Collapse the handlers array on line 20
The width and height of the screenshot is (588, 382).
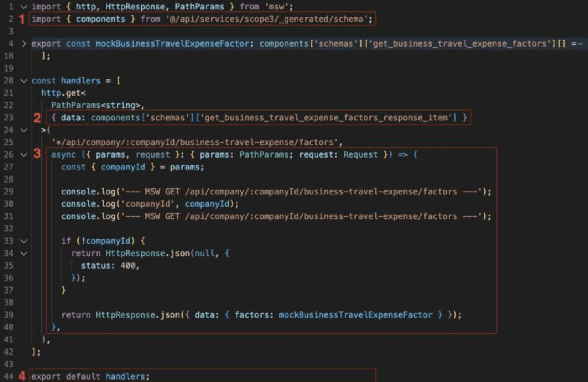24,81
